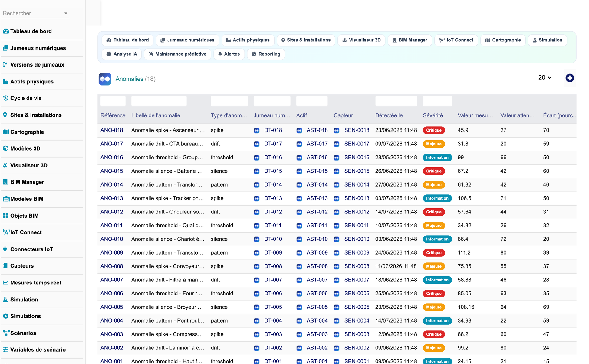Click the Information badge in ANO-007 row
The width and height of the screenshot is (589, 364).
pyautogui.click(x=437, y=280)
